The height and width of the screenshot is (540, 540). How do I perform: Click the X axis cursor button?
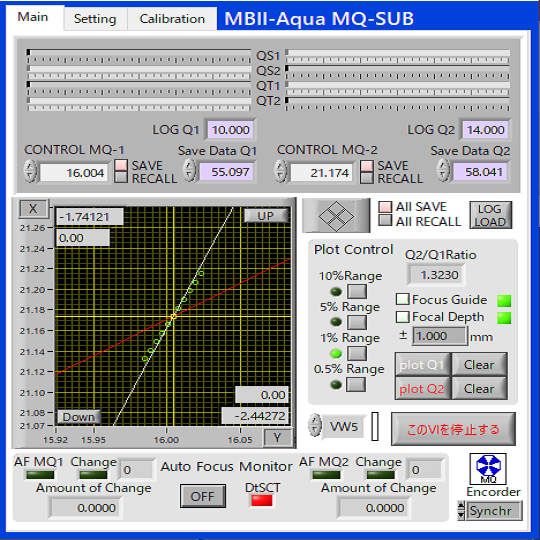coord(33,209)
